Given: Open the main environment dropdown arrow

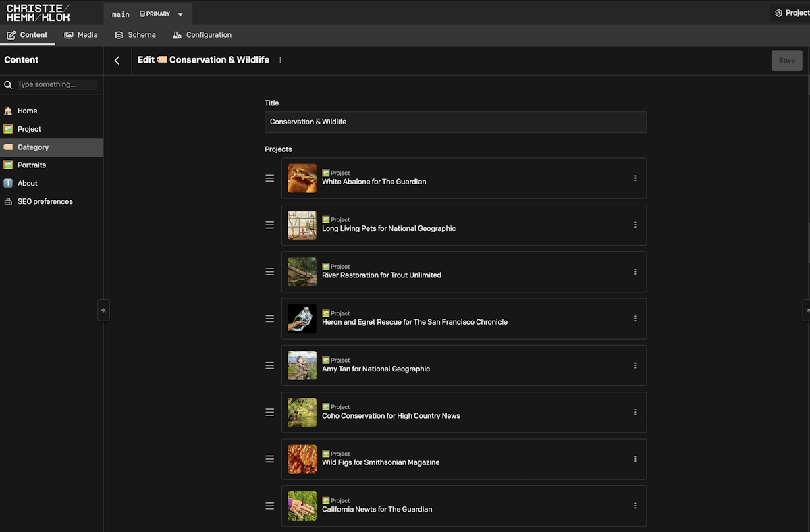Looking at the screenshot, I should (180, 14).
